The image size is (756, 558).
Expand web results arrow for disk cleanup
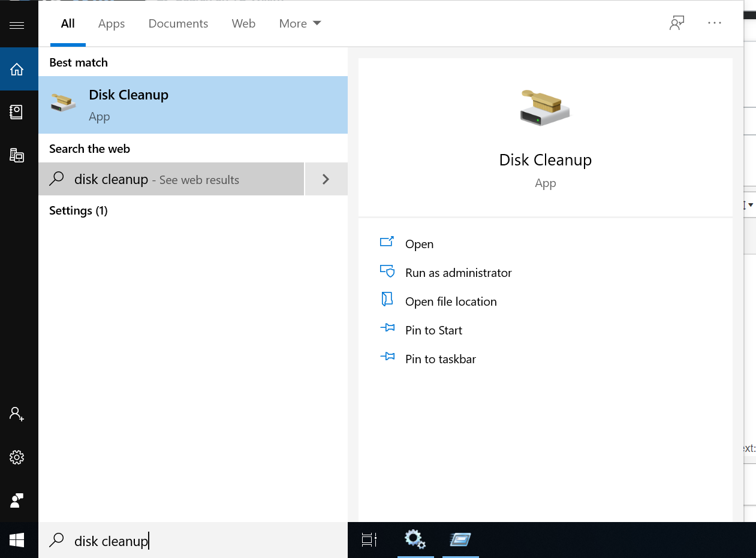click(x=326, y=179)
